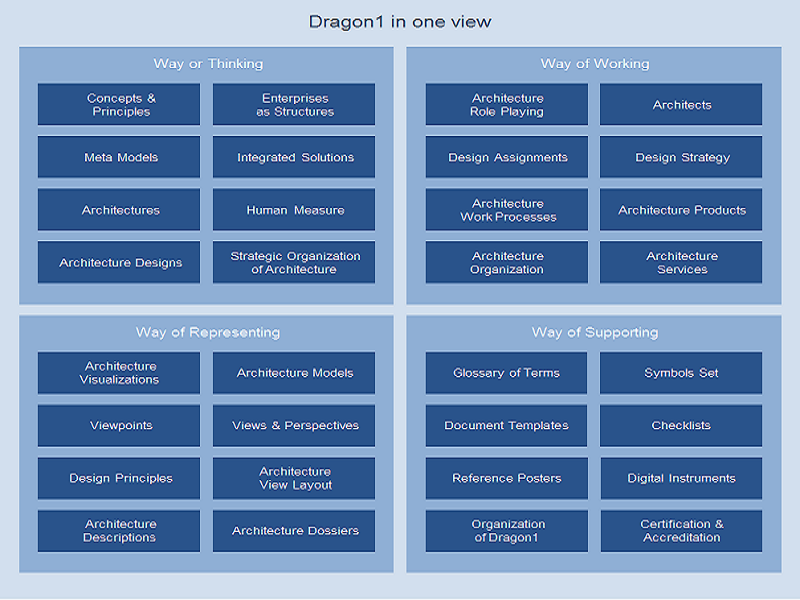
Task: Click Architecture Dossiers
Action: pyautogui.click(x=294, y=531)
